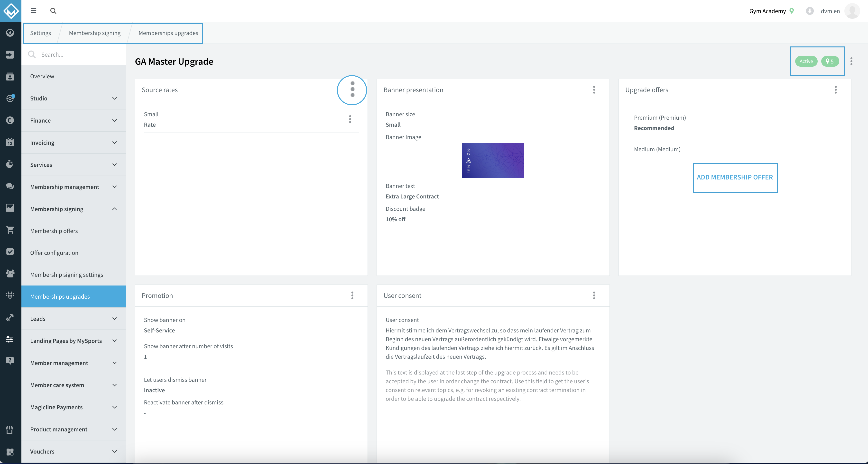868x464 pixels.
Task: Expand the Vouchers section
Action: tap(74, 451)
